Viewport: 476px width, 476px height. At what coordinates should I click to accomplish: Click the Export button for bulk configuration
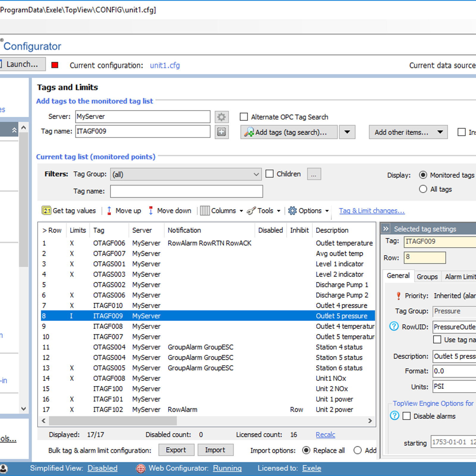[176, 450]
